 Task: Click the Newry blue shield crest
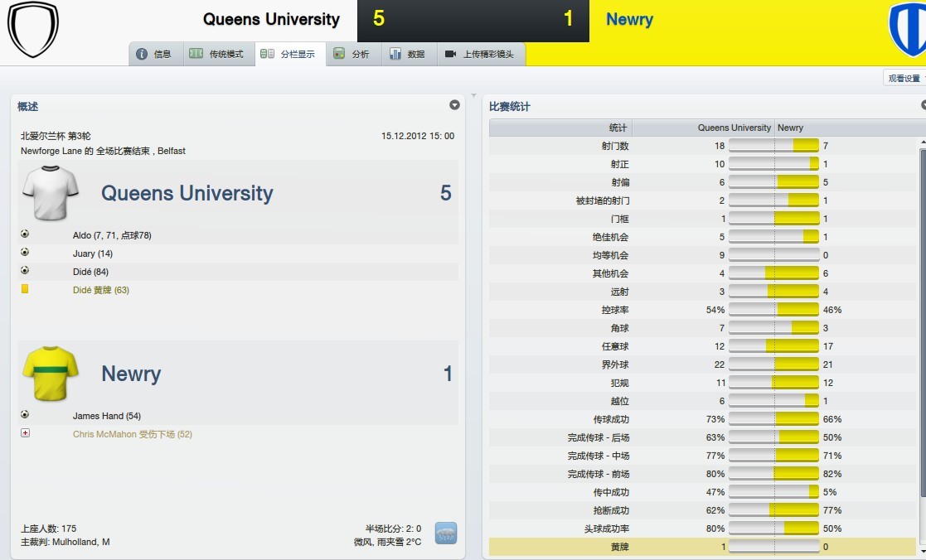(x=909, y=30)
